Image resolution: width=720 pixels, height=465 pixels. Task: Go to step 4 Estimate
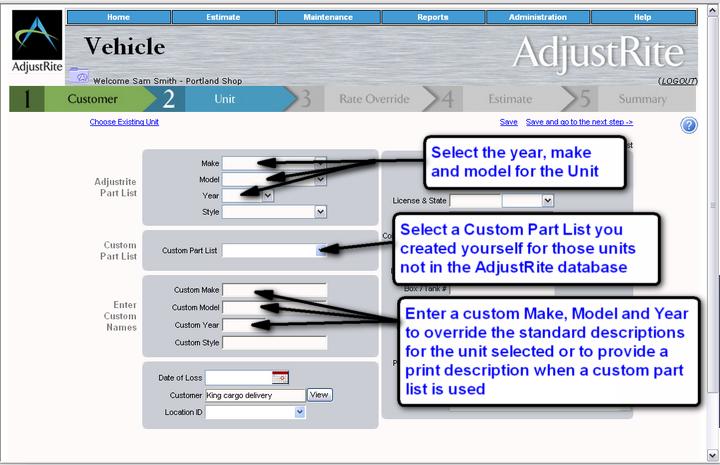503,99
